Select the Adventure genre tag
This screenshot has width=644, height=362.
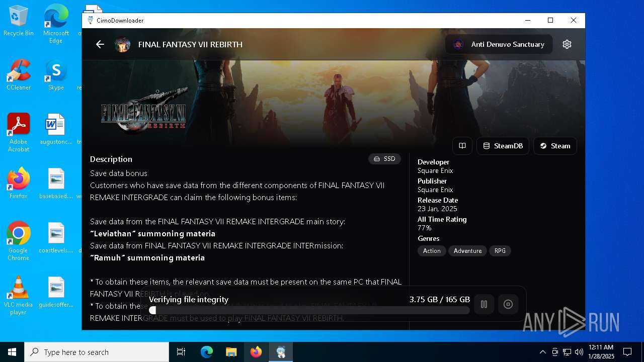[x=467, y=250]
